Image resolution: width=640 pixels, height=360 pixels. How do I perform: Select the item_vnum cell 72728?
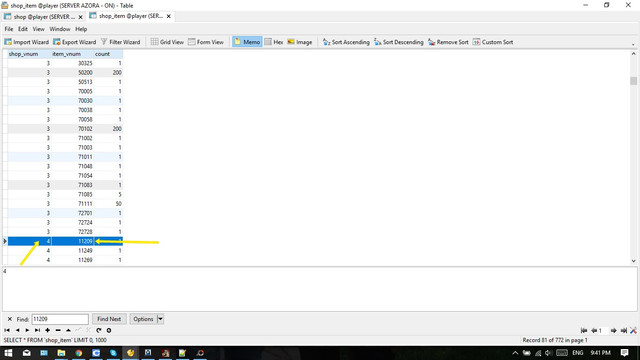click(72, 232)
